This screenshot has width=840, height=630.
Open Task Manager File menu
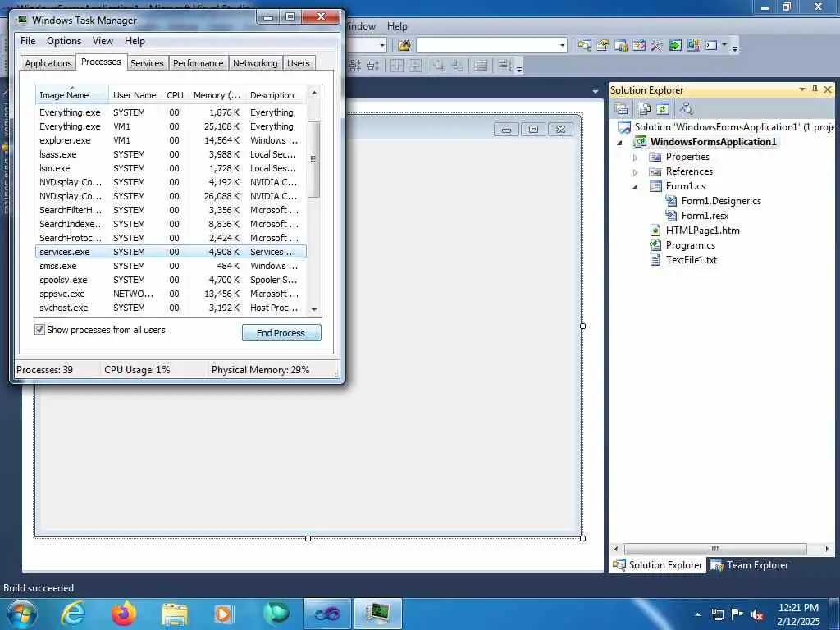click(28, 41)
